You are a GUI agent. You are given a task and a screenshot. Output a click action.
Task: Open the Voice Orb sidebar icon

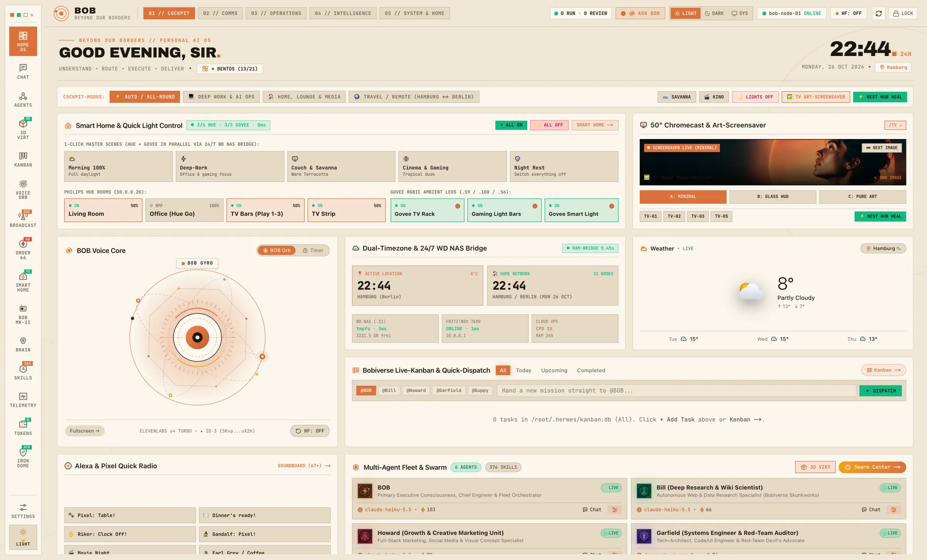[x=23, y=189]
